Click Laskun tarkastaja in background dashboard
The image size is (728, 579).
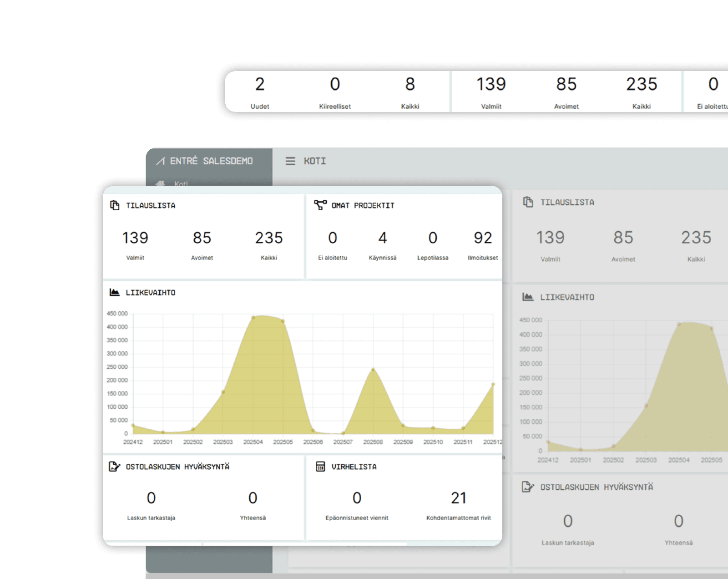[x=568, y=529]
